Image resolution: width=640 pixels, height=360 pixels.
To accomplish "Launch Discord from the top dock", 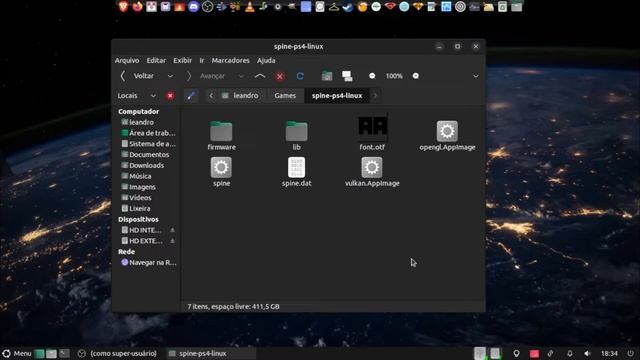I will (193, 6).
